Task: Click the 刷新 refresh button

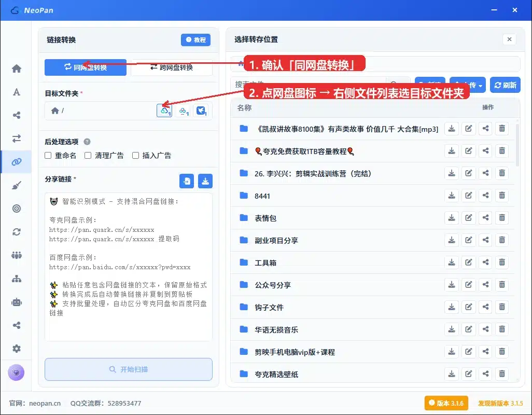Action: pos(505,85)
